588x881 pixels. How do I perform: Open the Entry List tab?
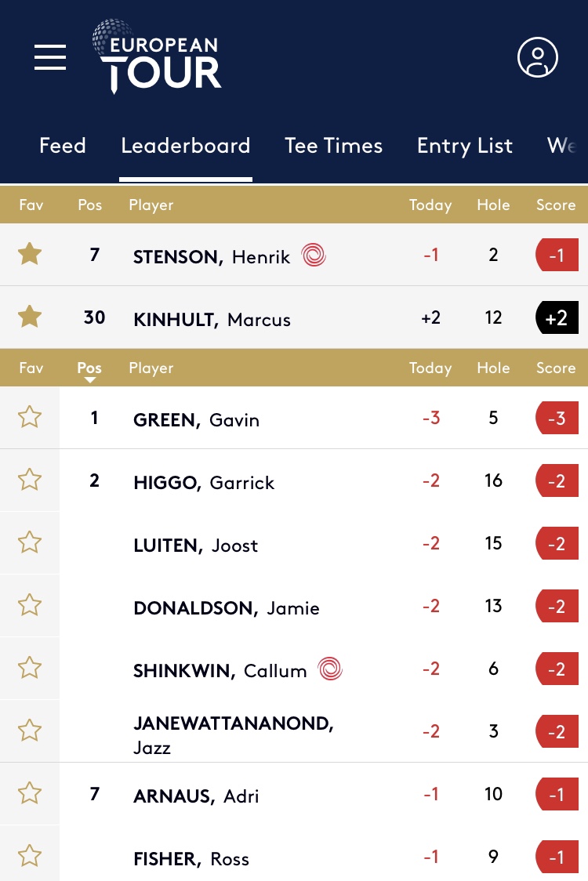(464, 146)
